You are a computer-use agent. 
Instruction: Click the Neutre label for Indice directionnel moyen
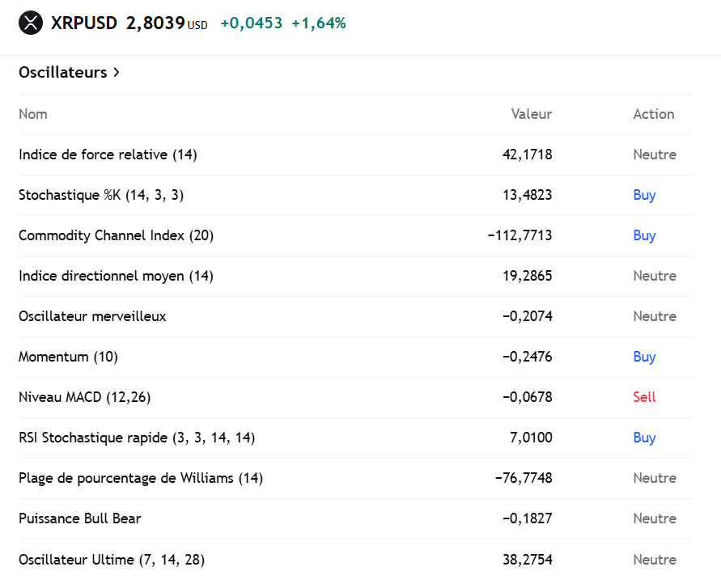pos(654,276)
